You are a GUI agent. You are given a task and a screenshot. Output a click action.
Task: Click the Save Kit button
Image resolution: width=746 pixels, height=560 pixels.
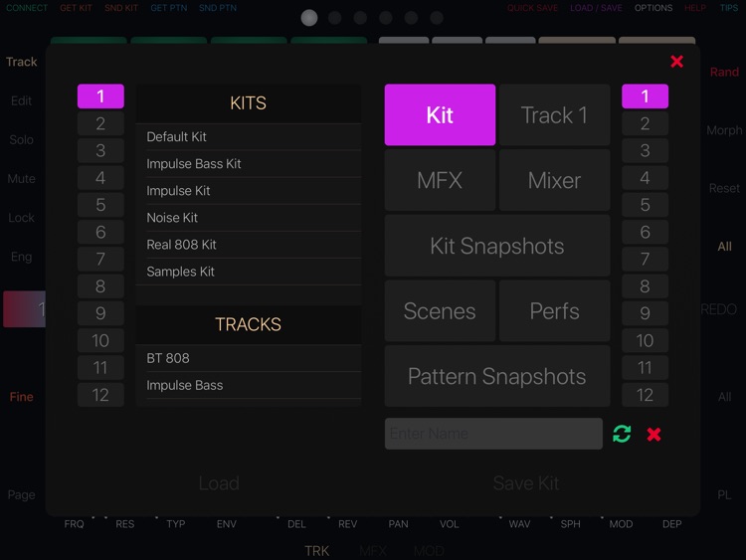click(x=526, y=483)
